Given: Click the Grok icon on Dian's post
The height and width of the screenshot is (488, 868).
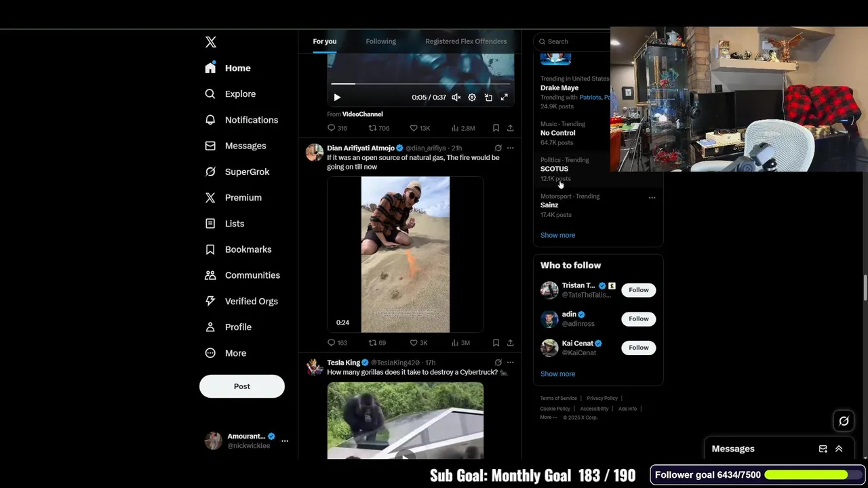Looking at the screenshot, I should 498,148.
